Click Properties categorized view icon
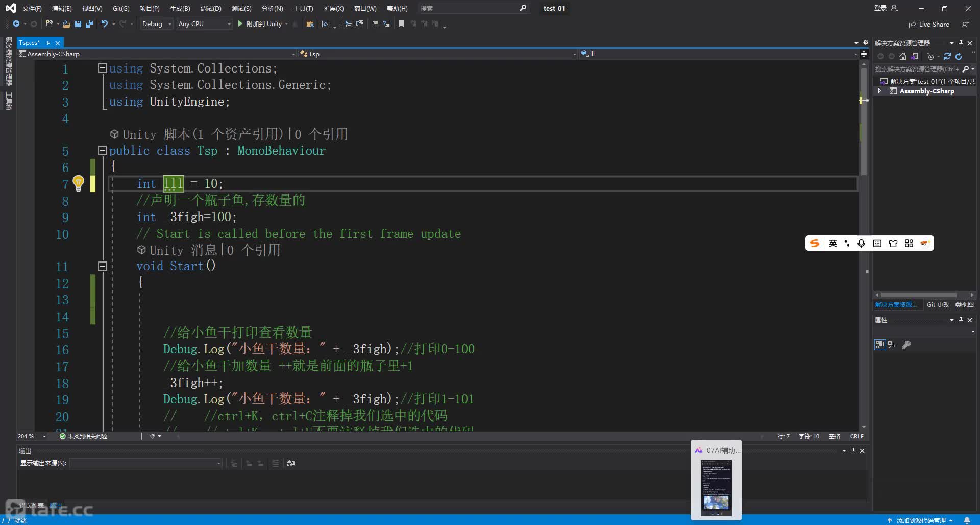 (x=879, y=345)
